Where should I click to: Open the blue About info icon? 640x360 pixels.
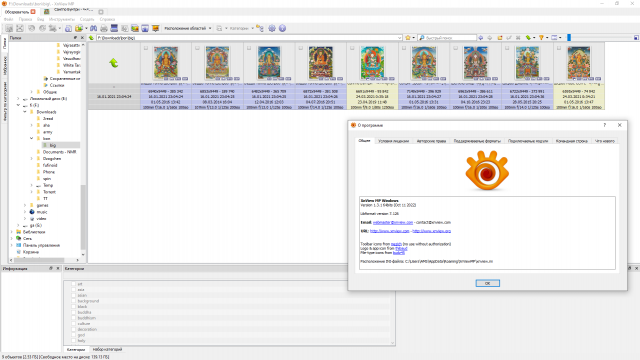pos(282,28)
